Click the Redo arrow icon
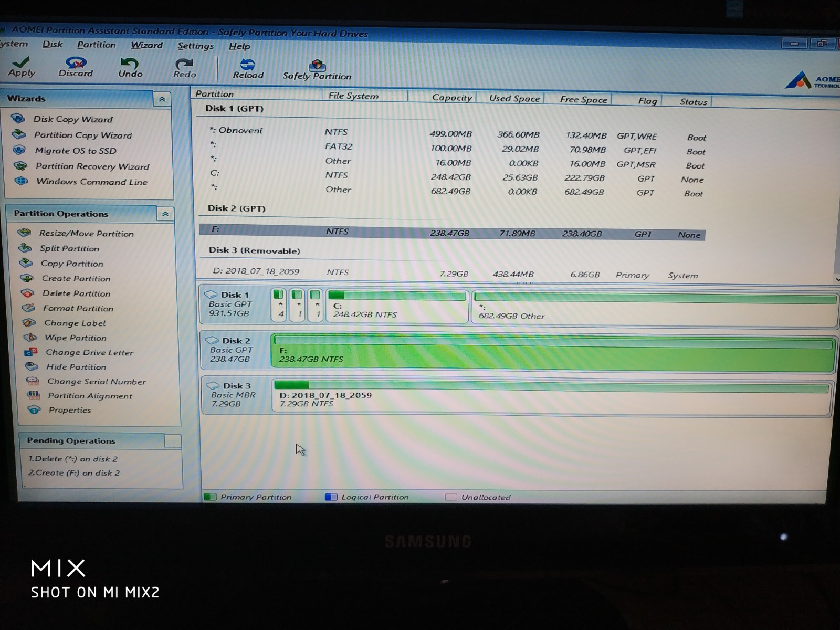This screenshot has width=840, height=630. (x=184, y=64)
